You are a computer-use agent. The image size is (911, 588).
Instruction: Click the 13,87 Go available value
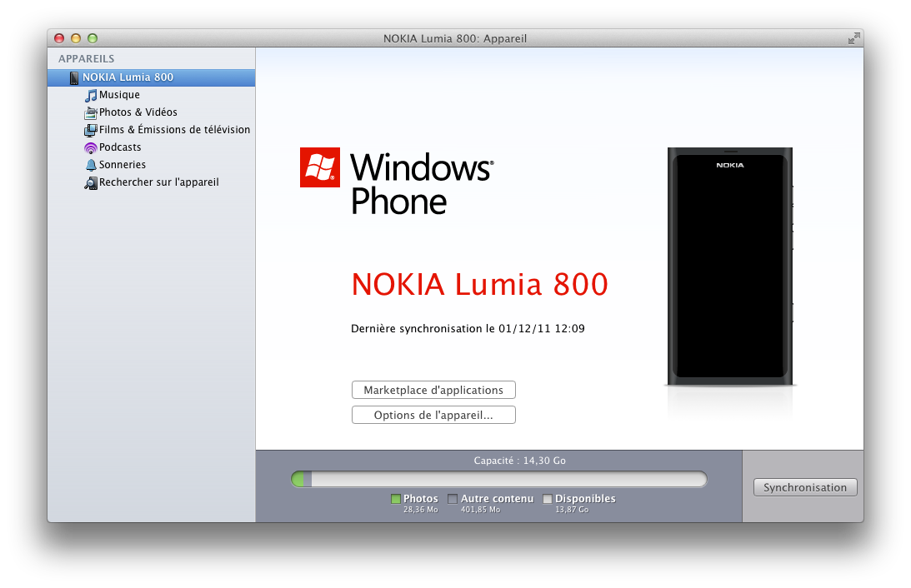pyautogui.click(x=572, y=510)
